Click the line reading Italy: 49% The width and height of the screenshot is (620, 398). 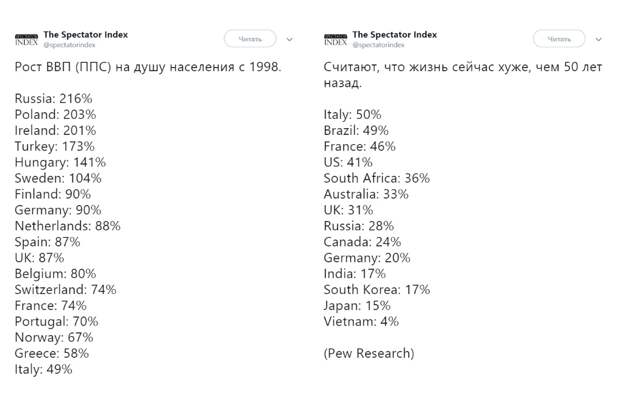point(43,370)
